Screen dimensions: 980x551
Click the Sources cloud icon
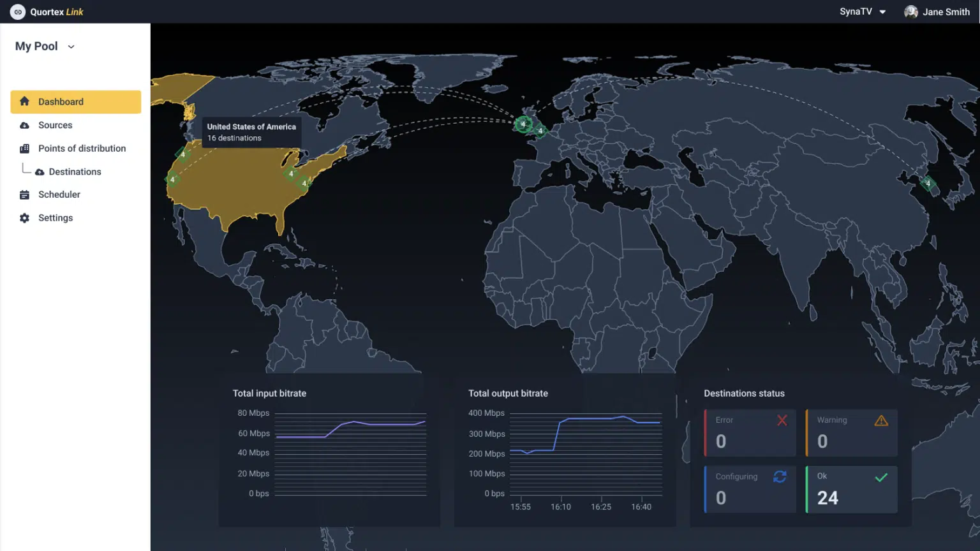[25, 126]
